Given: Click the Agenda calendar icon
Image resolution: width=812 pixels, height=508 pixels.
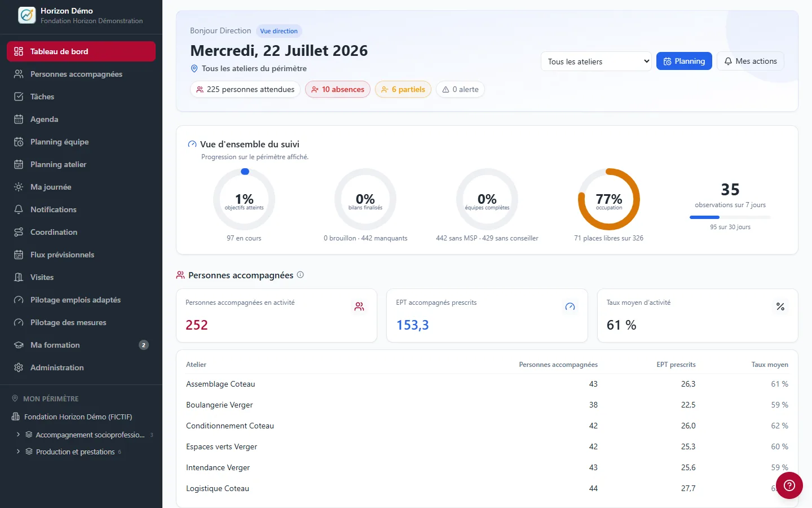Looking at the screenshot, I should (19, 119).
